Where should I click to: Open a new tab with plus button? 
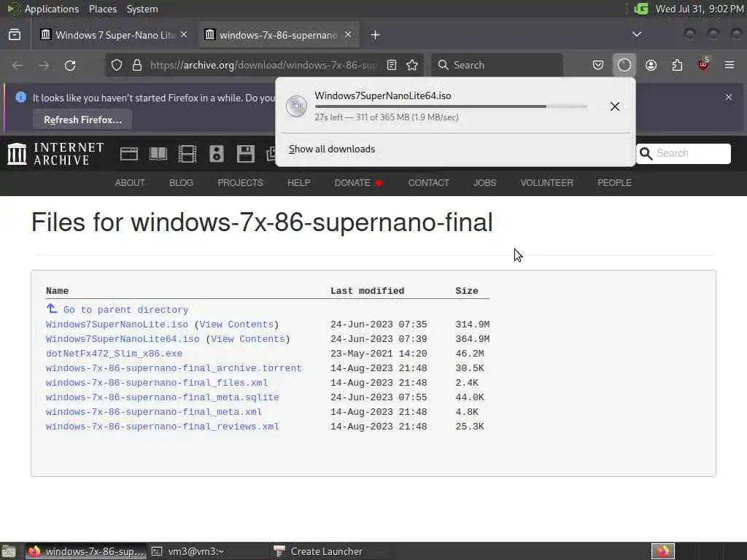click(376, 35)
